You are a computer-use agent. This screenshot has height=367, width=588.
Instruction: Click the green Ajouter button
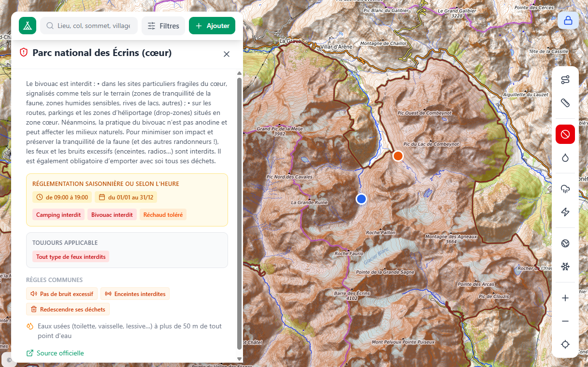(x=212, y=26)
